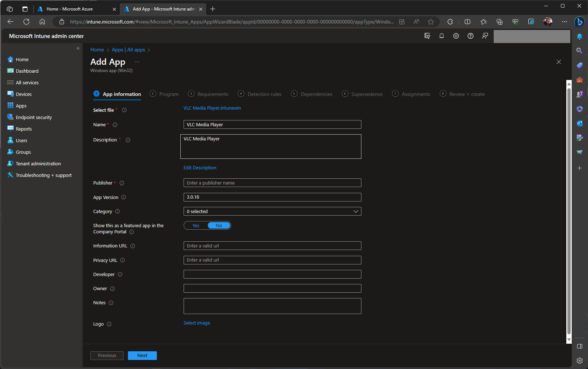Open the Feedback icon in the header
The height and width of the screenshot is (369, 588).
[485, 36]
